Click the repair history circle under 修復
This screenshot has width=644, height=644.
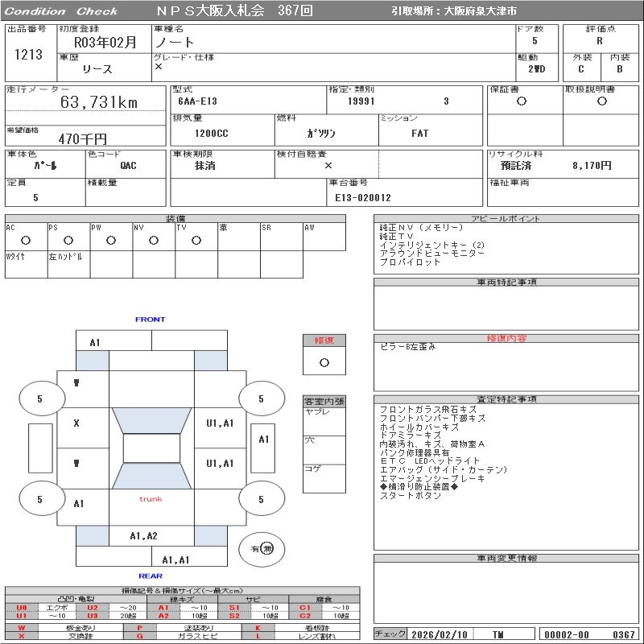[324, 363]
